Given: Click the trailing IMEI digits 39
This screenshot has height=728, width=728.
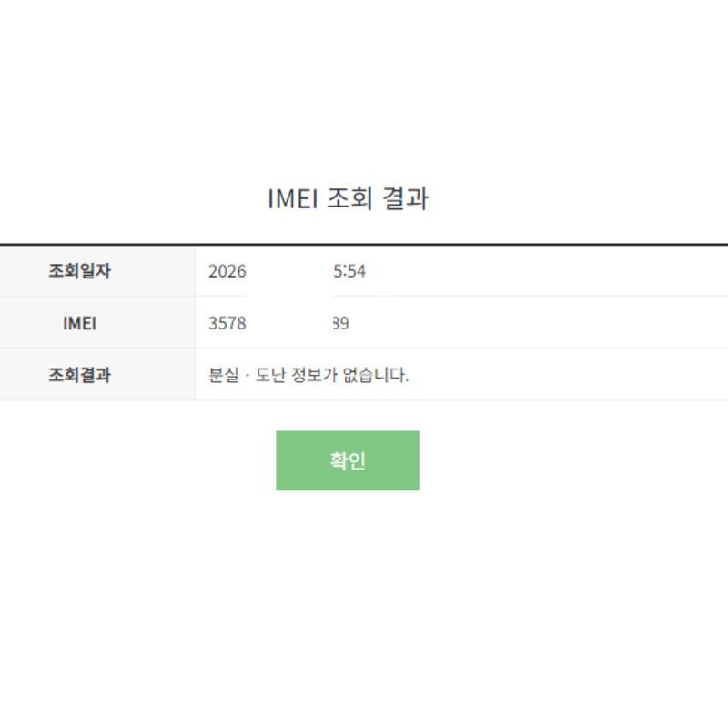Looking at the screenshot, I should tap(340, 323).
